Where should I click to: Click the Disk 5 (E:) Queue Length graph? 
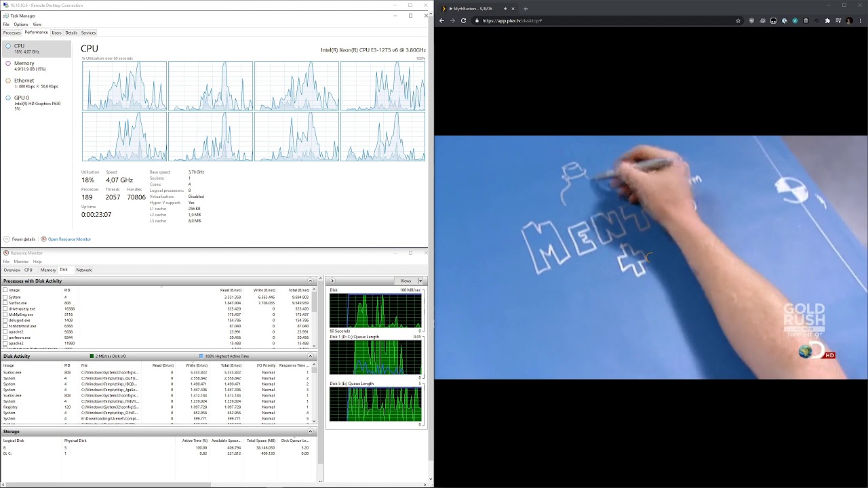pyautogui.click(x=376, y=404)
